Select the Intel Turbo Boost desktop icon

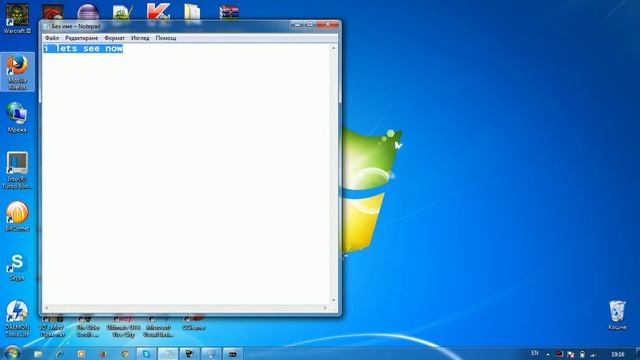pyautogui.click(x=17, y=170)
